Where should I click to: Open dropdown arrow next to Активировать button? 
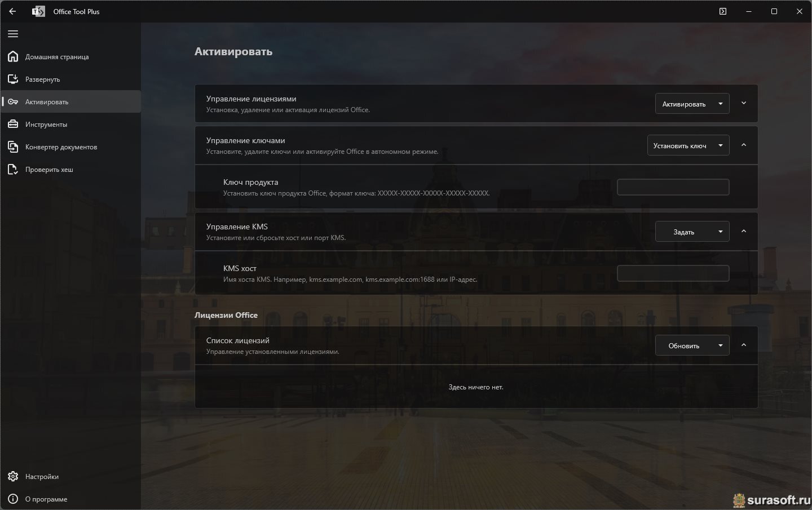pos(721,104)
